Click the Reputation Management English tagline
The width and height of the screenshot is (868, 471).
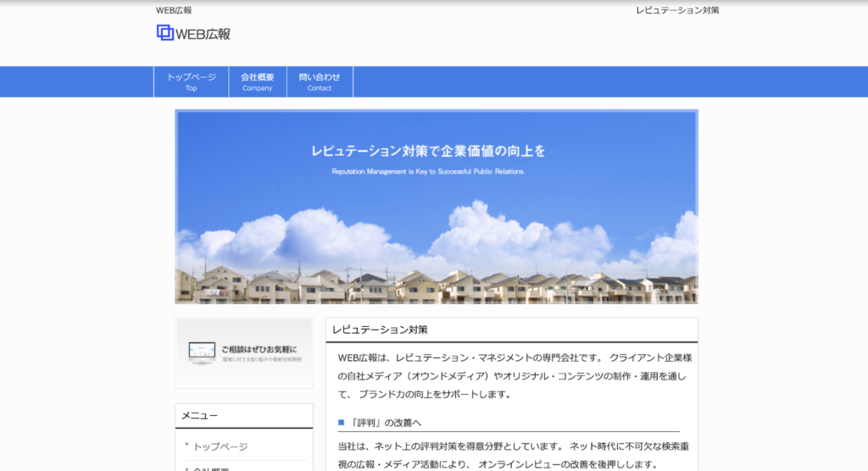pos(428,172)
